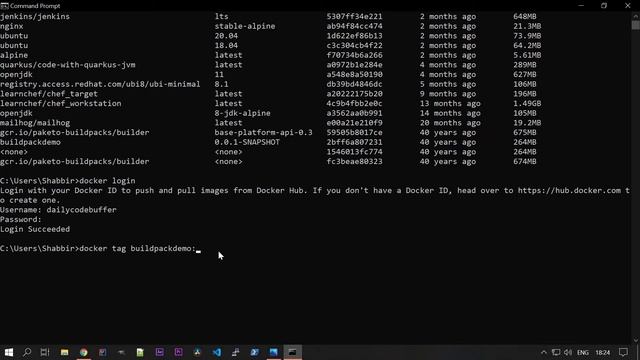Open the second purple Adobe taskbar icon
640x360 pixels.
click(x=178, y=352)
